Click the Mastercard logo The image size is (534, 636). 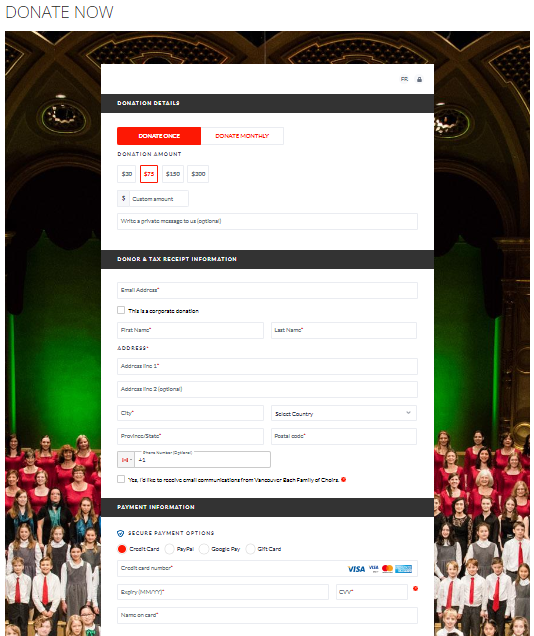pos(387,569)
